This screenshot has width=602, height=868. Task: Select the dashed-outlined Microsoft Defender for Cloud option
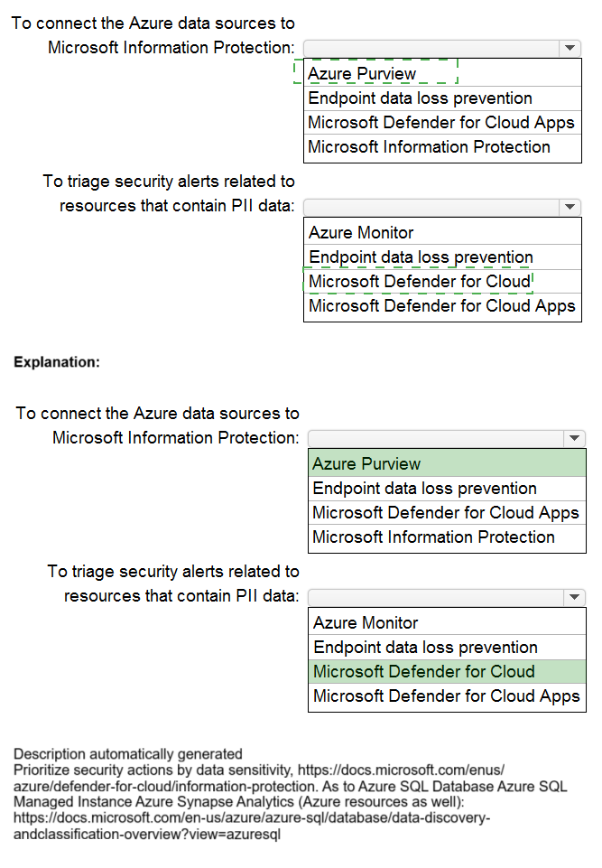pos(420,282)
